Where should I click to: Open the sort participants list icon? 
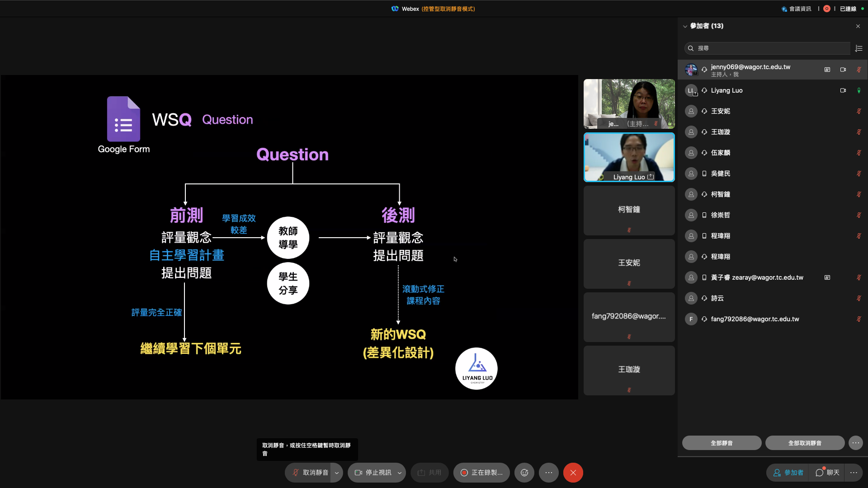[x=859, y=48]
